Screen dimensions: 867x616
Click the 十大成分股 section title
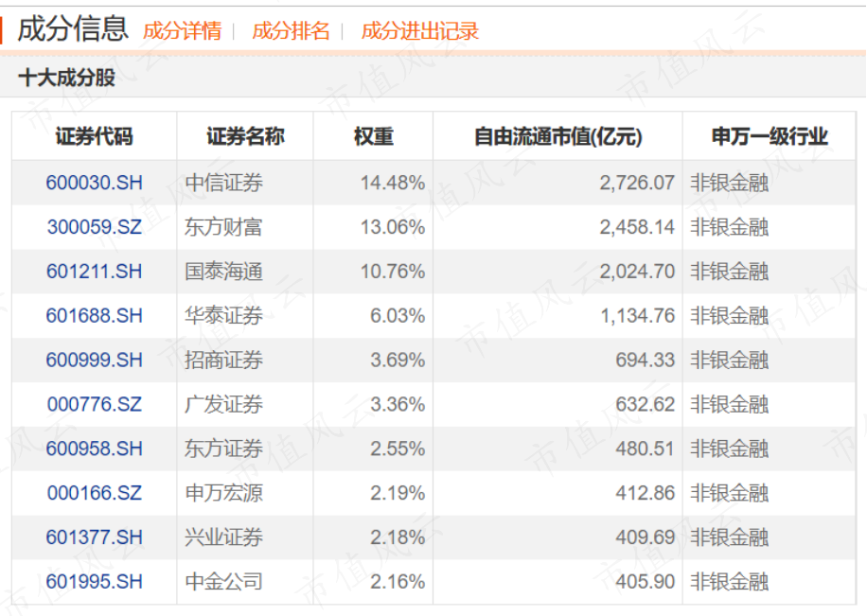[x=66, y=78]
